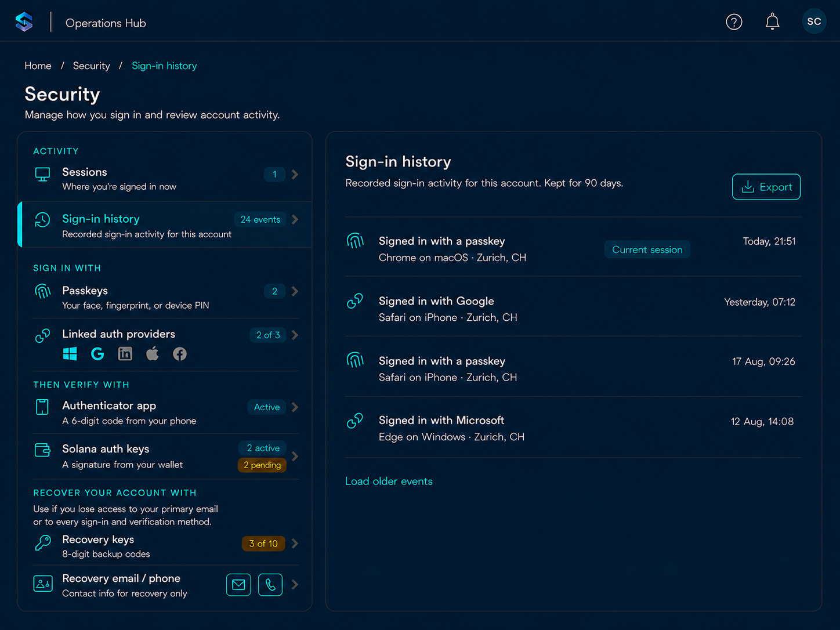Open Solana auth keys menu item

(166, 457)
